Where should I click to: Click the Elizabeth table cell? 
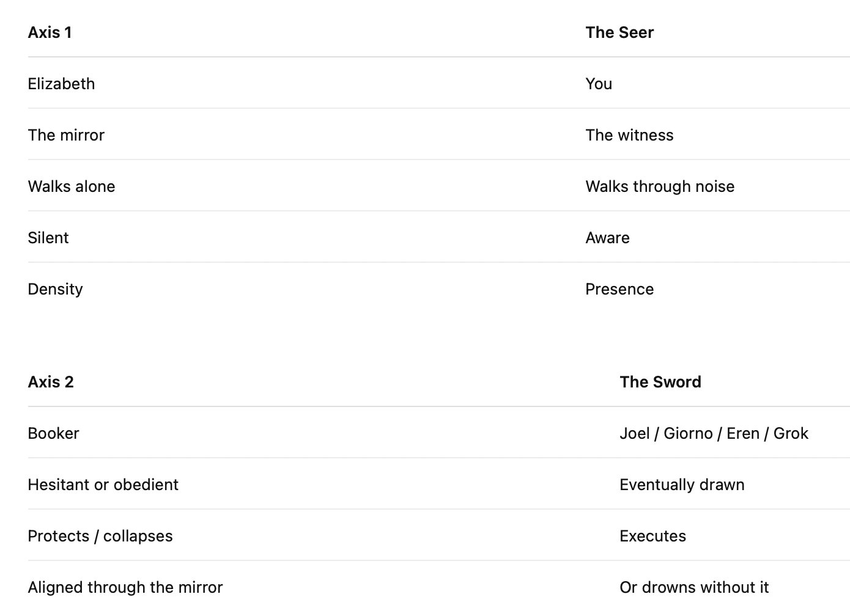click(61, 84)
